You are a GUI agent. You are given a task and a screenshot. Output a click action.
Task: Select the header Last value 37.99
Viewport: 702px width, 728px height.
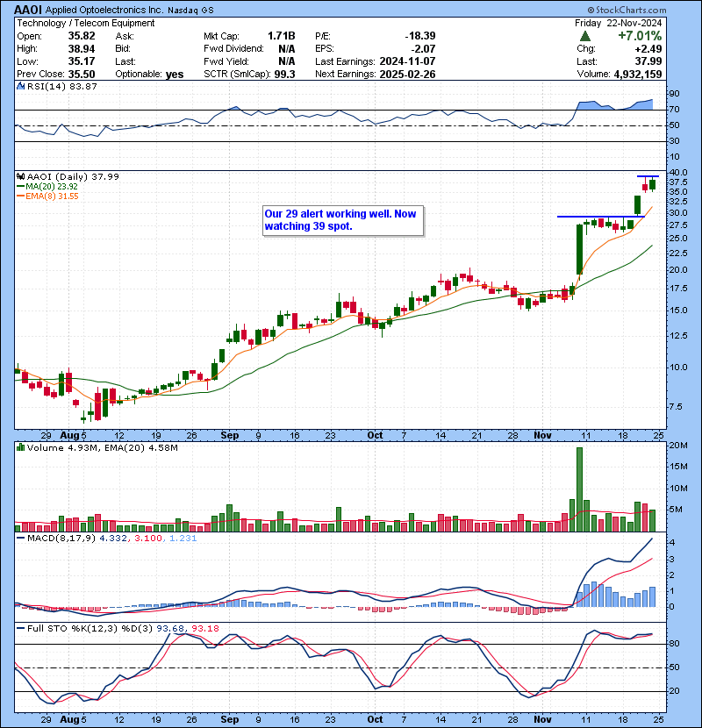649,61
